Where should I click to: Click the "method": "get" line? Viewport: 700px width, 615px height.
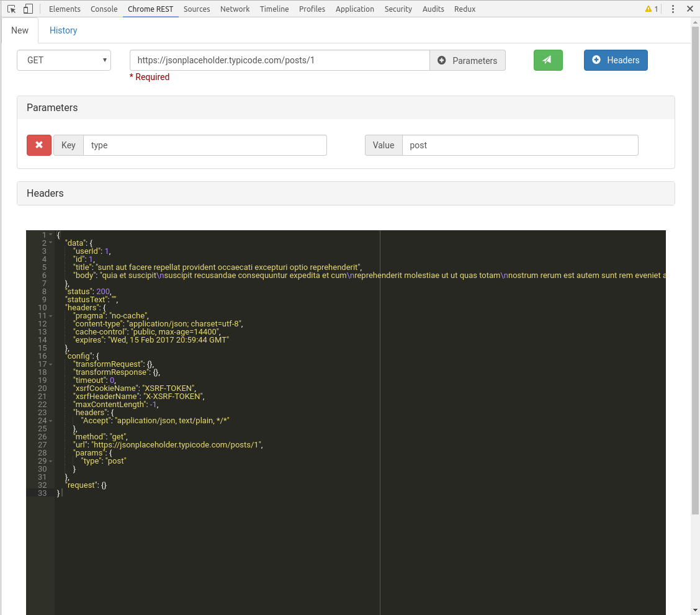coord(100,436)
